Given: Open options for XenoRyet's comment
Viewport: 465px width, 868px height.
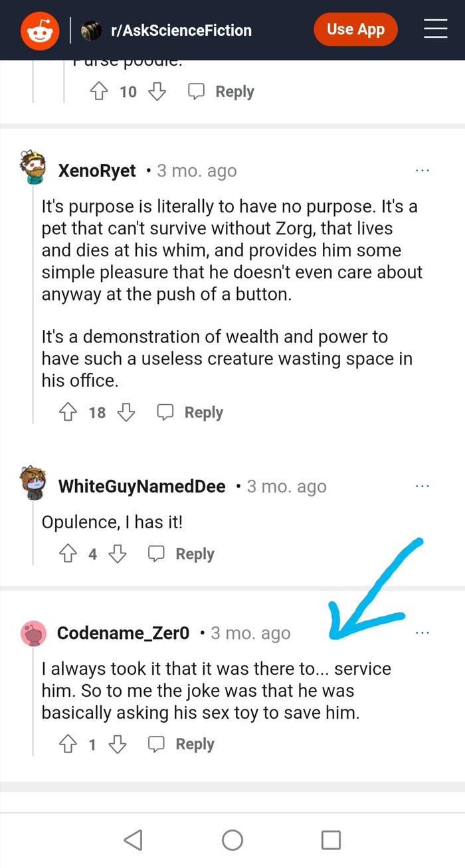Looking at the screenshot, I should pos(422,171).
